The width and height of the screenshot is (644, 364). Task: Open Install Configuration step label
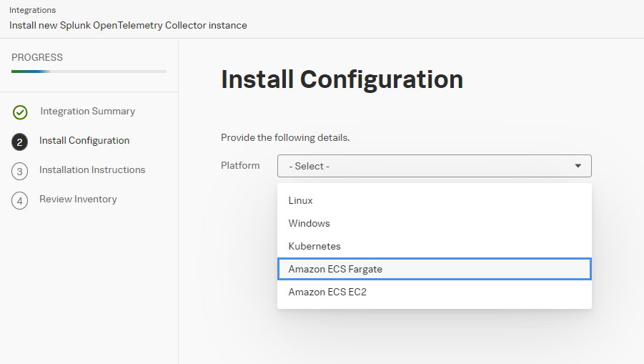click(x=84, y=140)
